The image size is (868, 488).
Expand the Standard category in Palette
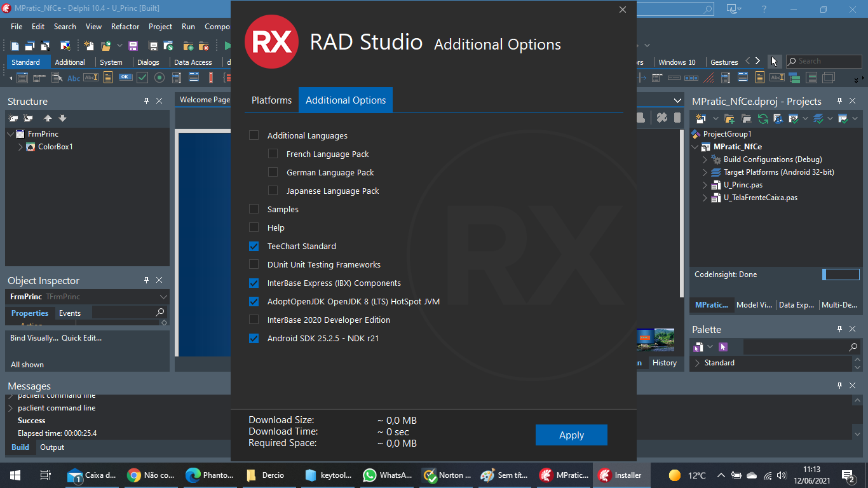(x=697, y=363)
